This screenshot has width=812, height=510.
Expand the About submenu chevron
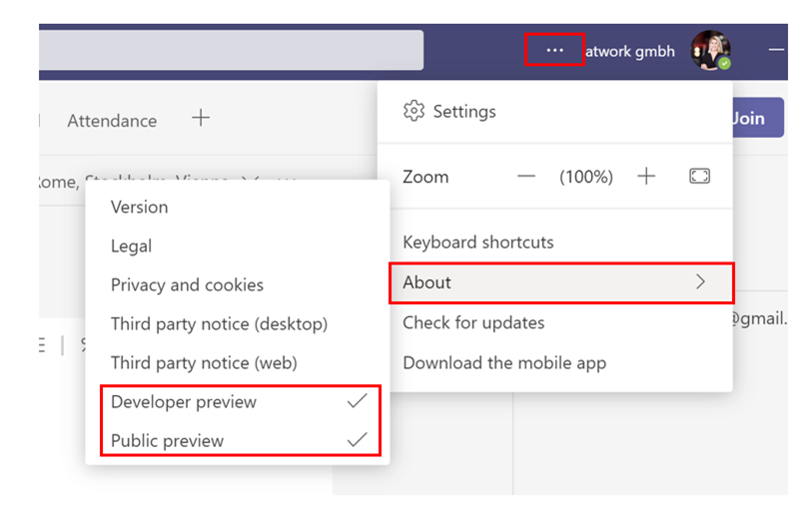coord(701,281)
